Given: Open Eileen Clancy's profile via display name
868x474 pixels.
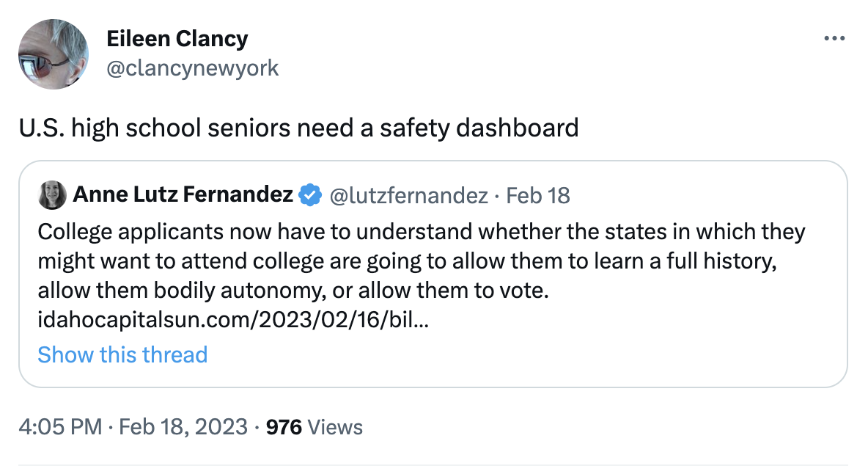Looking at the screenshot, I should 177,39.
